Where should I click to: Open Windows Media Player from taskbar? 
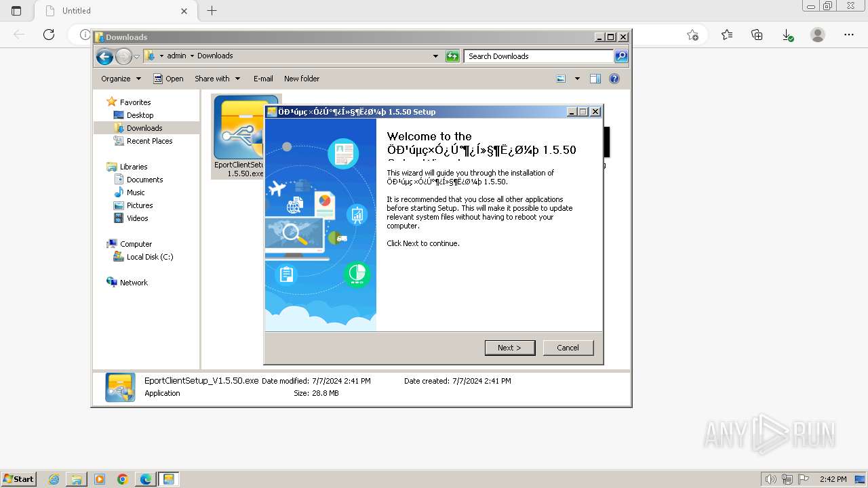(x=100, y=479)
